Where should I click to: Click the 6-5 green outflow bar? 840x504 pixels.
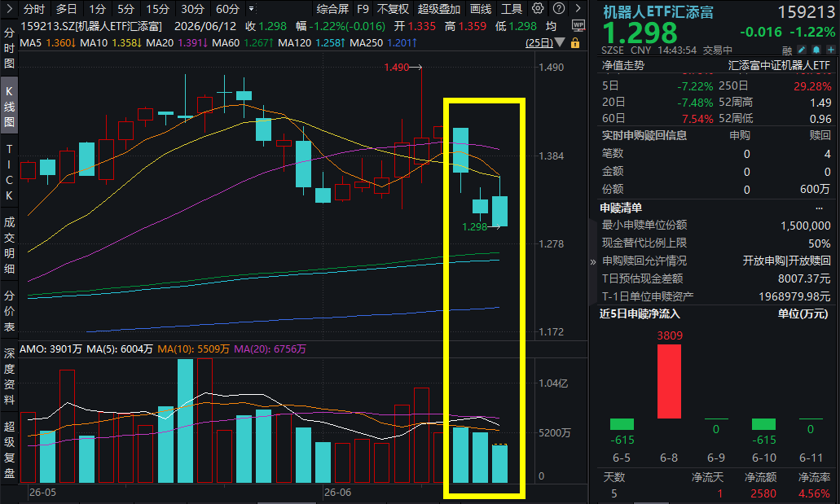click(x=622, y=424)
